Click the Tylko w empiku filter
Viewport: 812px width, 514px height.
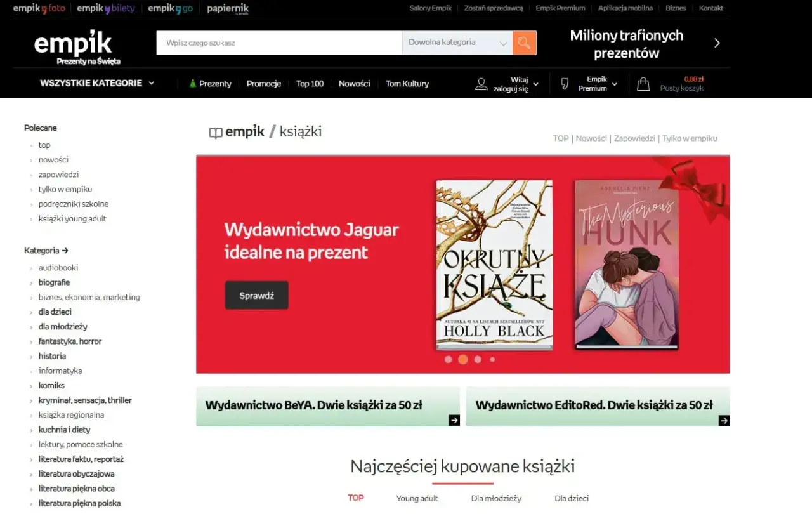(690, 138)
